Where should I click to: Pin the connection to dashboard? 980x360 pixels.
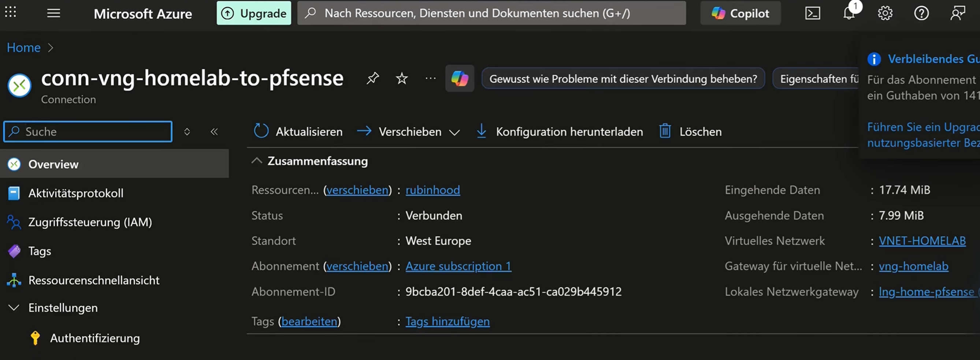[372, 78]
